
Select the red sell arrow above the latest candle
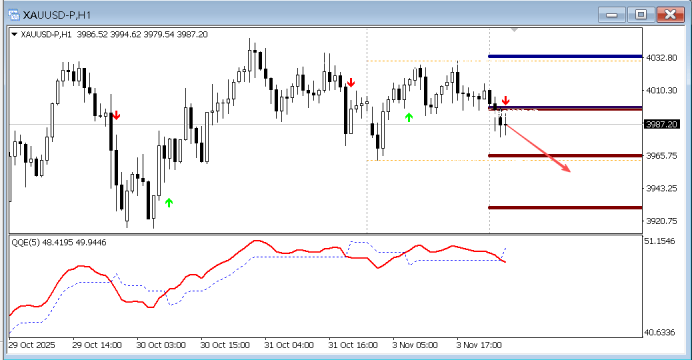pyautogui.click(x=506, y=100)
